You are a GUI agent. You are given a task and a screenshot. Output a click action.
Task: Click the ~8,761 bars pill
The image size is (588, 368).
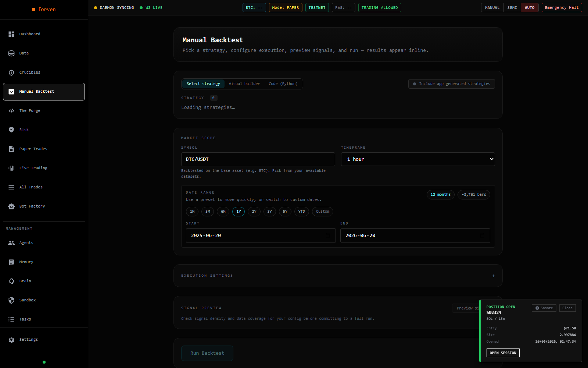474,195
